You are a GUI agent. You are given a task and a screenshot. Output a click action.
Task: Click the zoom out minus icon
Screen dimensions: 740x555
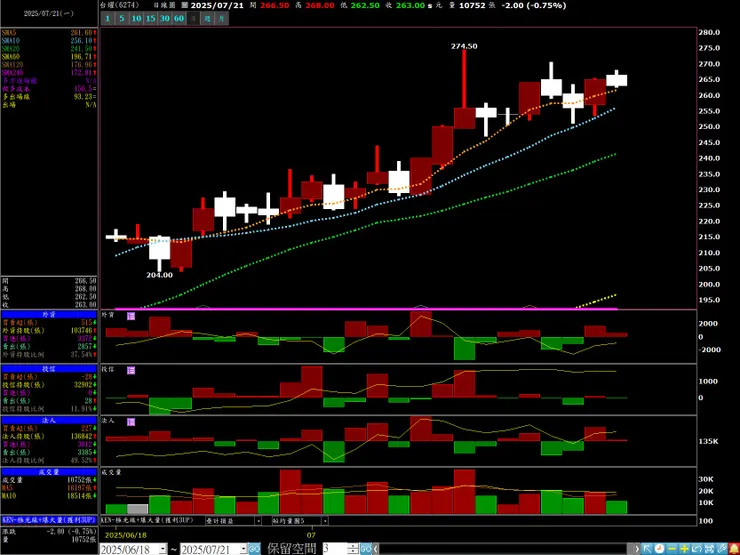click(x=672, y=549)
